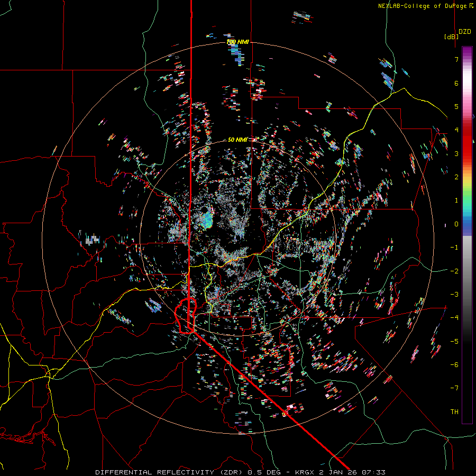Image resolution: width=476 pixels, height=476 pixels.
Task: Click the -6 scale value on legend
Action: tap(454, 365)
